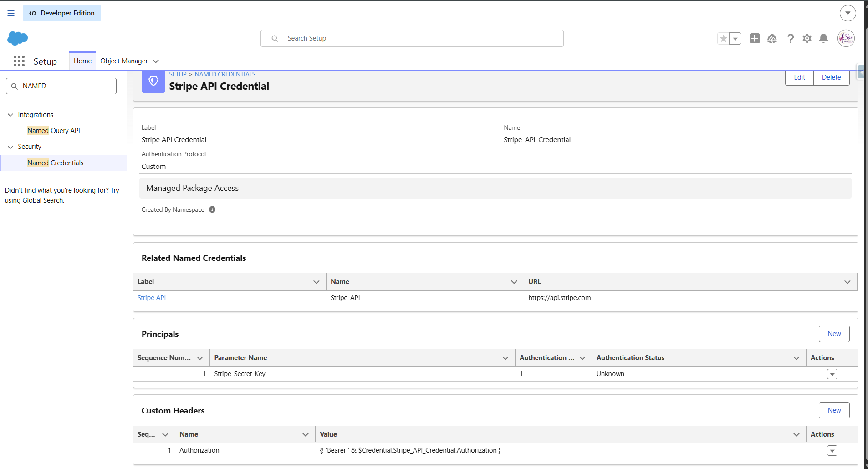Image resolution: width=868 pixels, height=469 pixels.
Task: Click the SETUP breadcrumb link
Action: pos(178,74)
